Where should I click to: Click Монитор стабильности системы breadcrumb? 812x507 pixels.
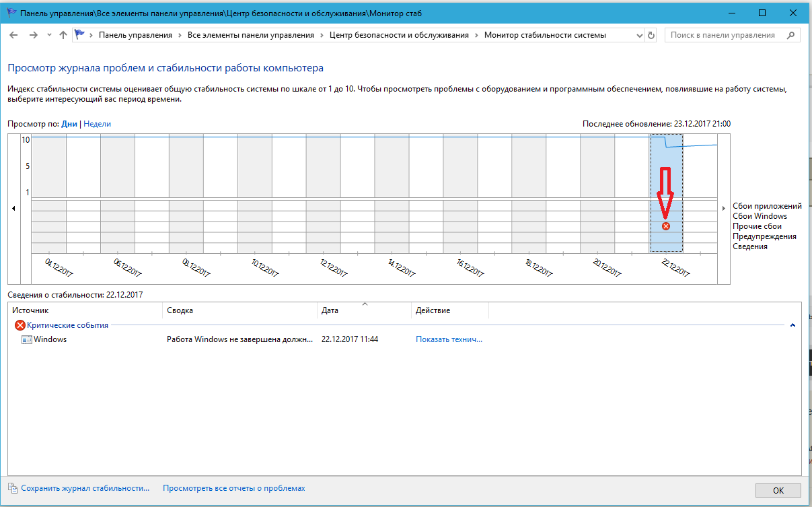coord(545,35)
